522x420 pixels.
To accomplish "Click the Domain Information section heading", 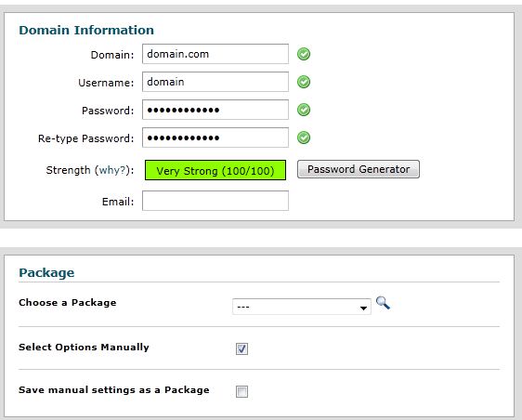I will pyautogui.click(x=86, y=30).
